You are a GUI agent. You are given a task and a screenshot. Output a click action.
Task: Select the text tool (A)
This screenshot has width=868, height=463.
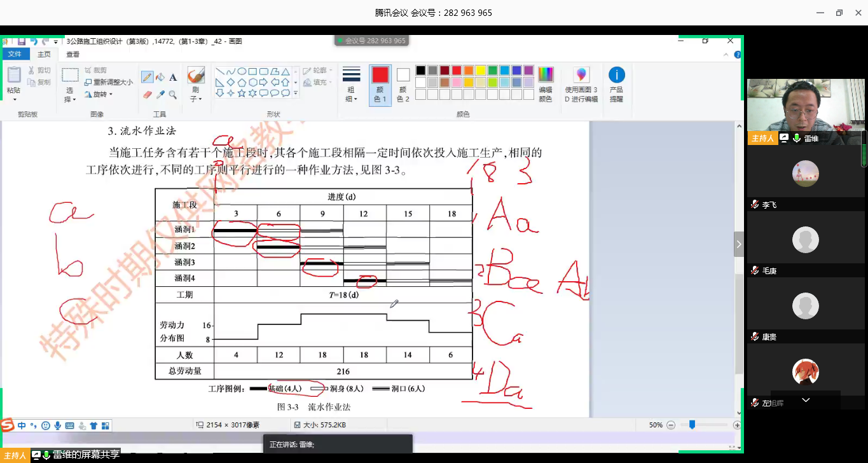tap(174, 75)
